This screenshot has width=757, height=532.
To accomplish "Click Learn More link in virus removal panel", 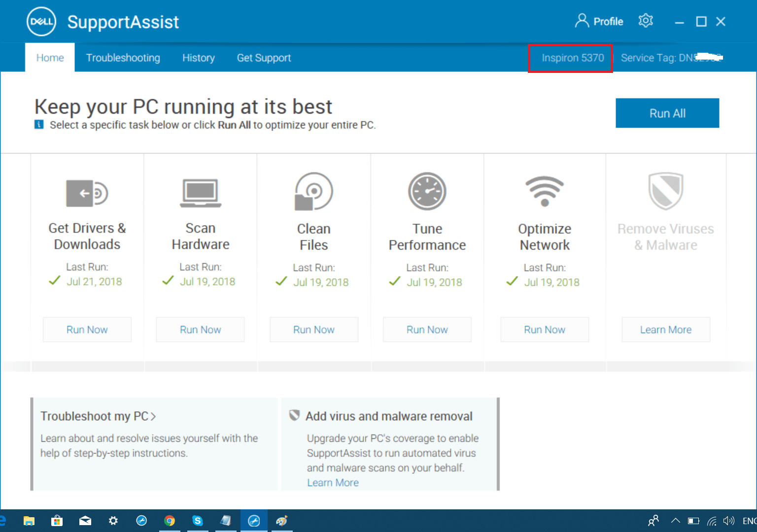I will pos(333,483).
